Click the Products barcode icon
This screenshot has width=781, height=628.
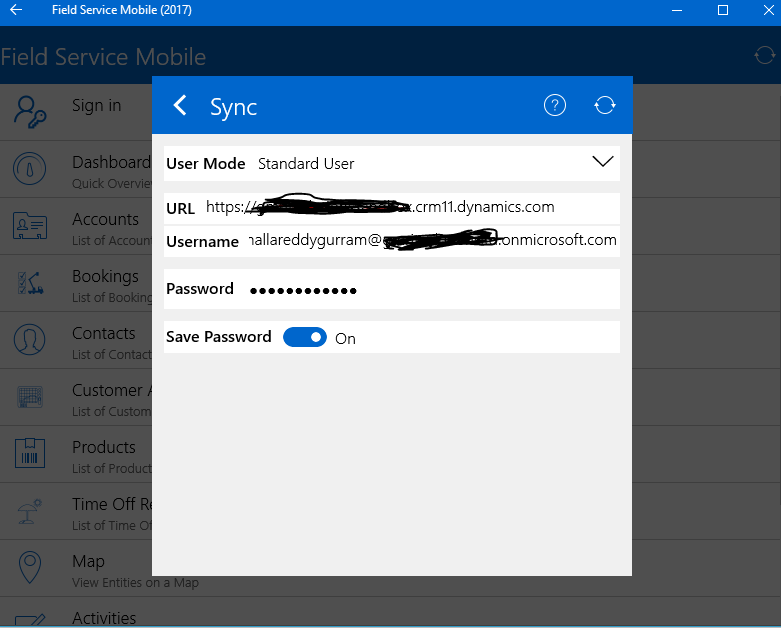coord(30,453)
